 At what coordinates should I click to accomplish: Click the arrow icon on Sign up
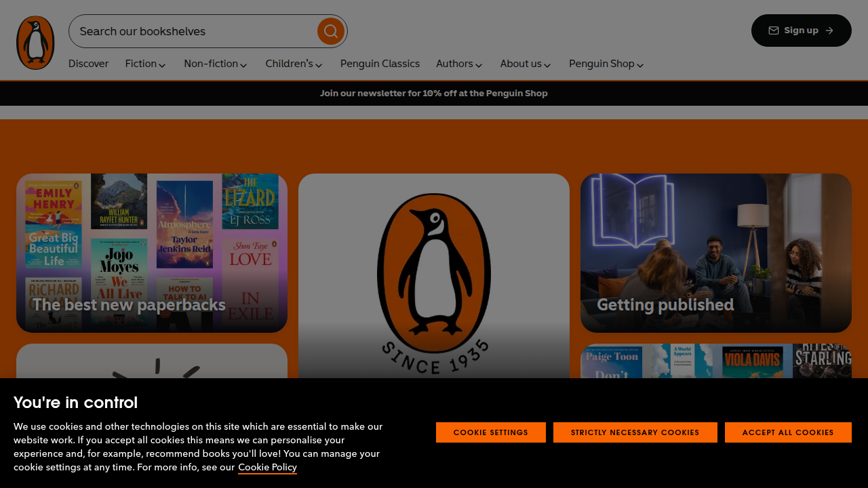click(x=829, y=30)
